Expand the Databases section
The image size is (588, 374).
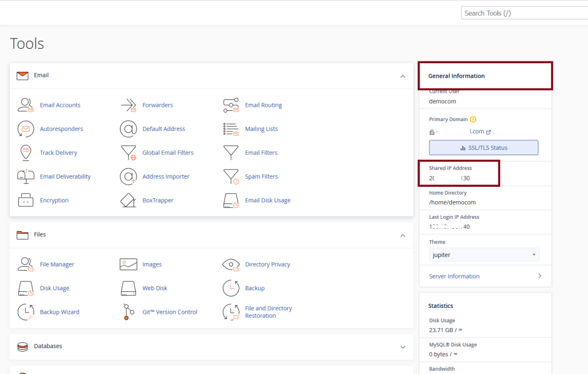click(403, 347)
